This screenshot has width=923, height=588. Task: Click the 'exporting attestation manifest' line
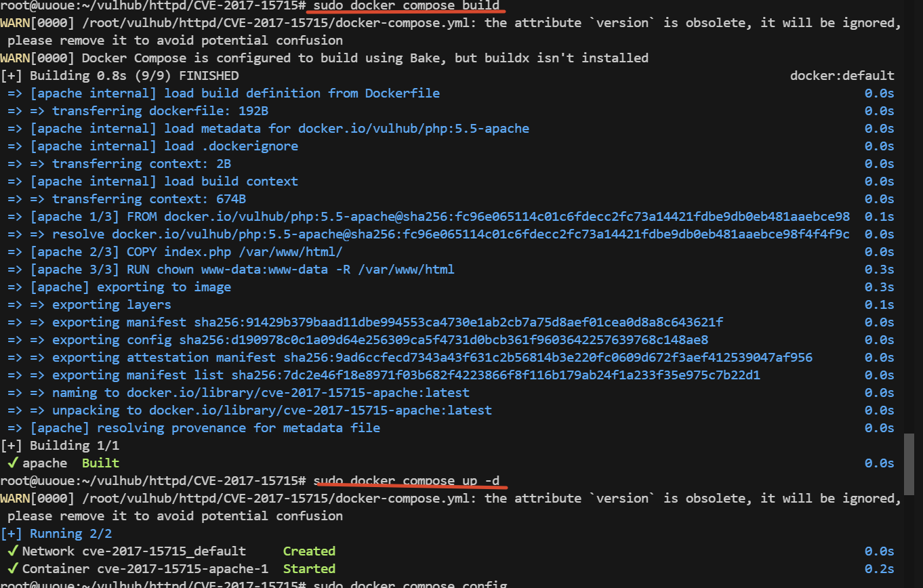tap(410, 358)
